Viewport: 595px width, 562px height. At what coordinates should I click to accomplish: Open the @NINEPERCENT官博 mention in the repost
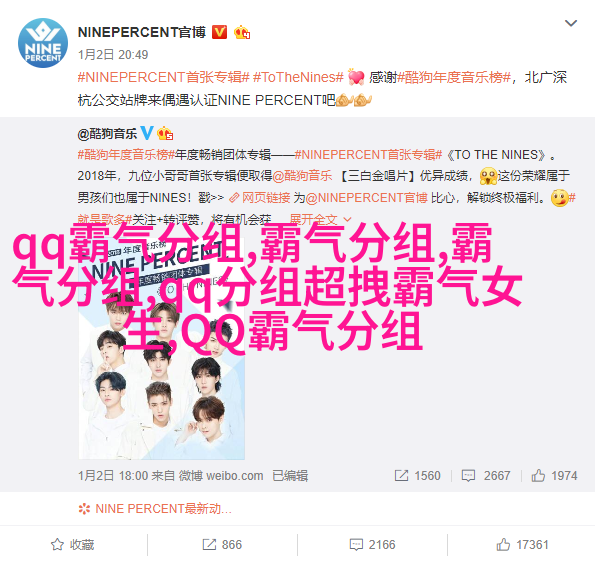coord(367,198)
